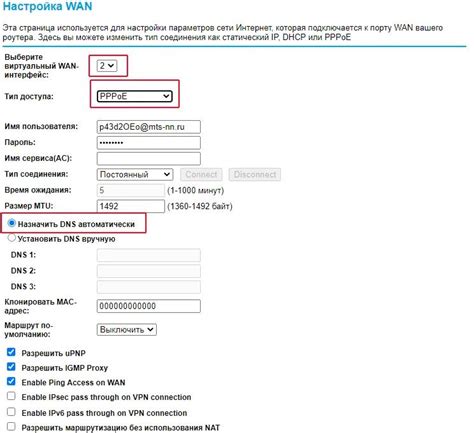474x433 pixels.
Task: Open the Тип доступа PPPoE dropdown
Action: (135, 96)
